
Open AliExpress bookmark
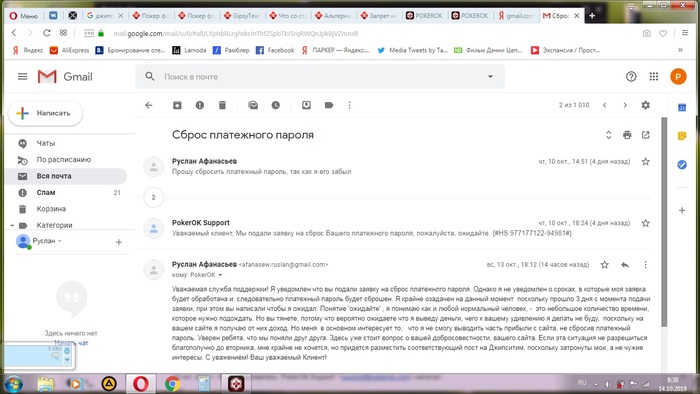click(x=70, y=50)
